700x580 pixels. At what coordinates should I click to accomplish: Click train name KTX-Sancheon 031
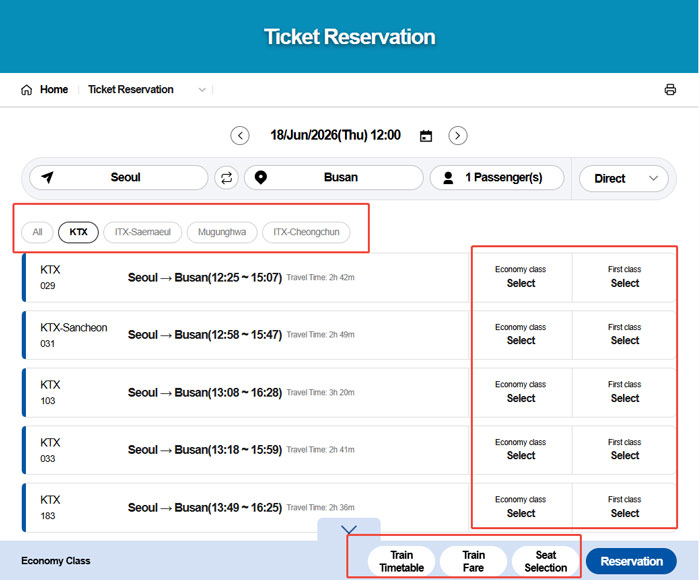coord(74,335)
